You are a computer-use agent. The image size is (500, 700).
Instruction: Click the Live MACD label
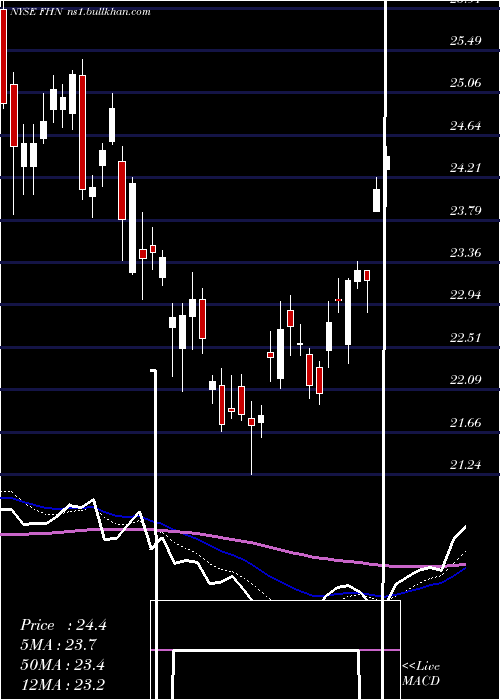click(421, 673)
